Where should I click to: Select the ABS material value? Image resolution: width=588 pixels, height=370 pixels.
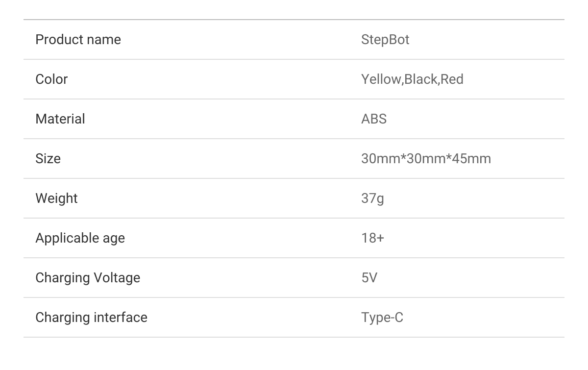point(374,119)
